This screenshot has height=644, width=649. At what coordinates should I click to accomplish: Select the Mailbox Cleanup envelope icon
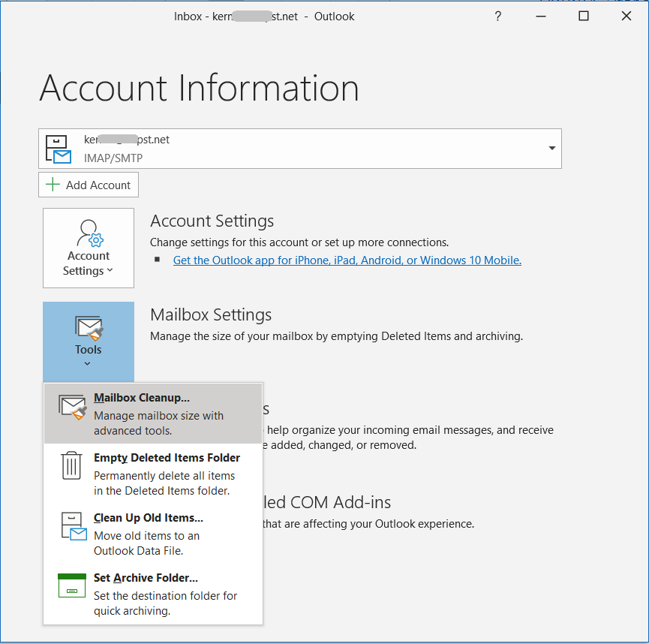[71, 406]
